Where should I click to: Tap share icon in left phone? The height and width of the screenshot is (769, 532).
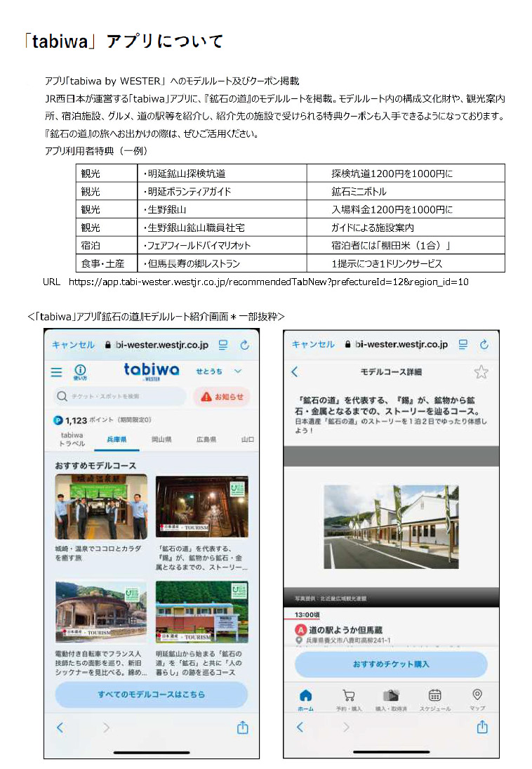pyautogui.click(x=243, y=728)
